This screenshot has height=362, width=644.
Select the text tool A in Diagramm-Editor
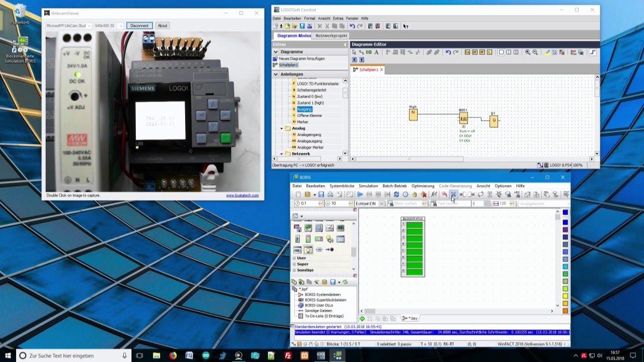coord(376,52)
